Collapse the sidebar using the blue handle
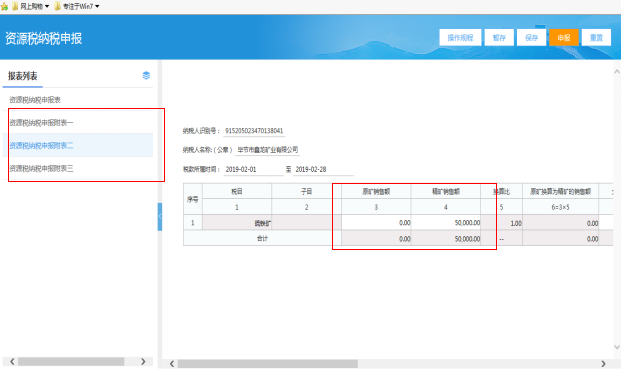This screenshot has height=377, width=634. [160, 217]
